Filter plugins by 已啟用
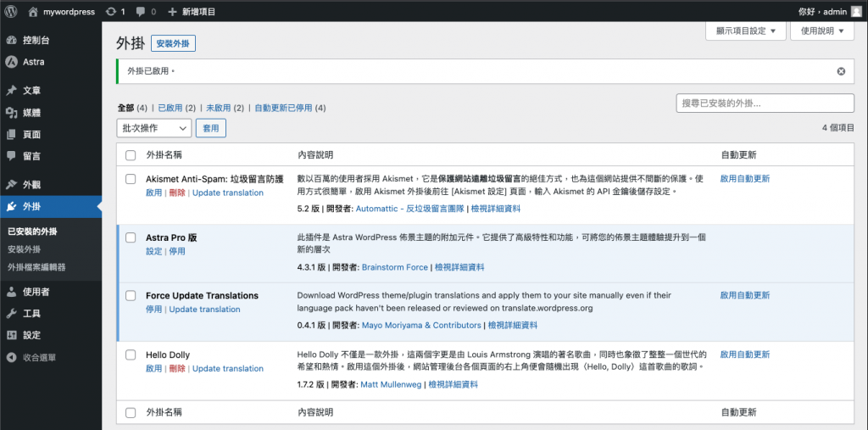868x430 pixels. [x=170, y=108]
